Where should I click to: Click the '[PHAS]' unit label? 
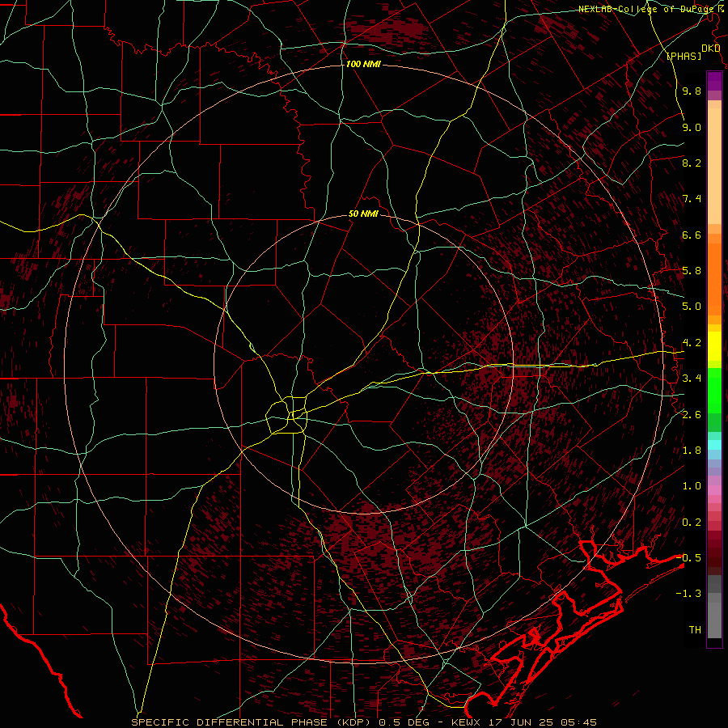tap(684, 56)
